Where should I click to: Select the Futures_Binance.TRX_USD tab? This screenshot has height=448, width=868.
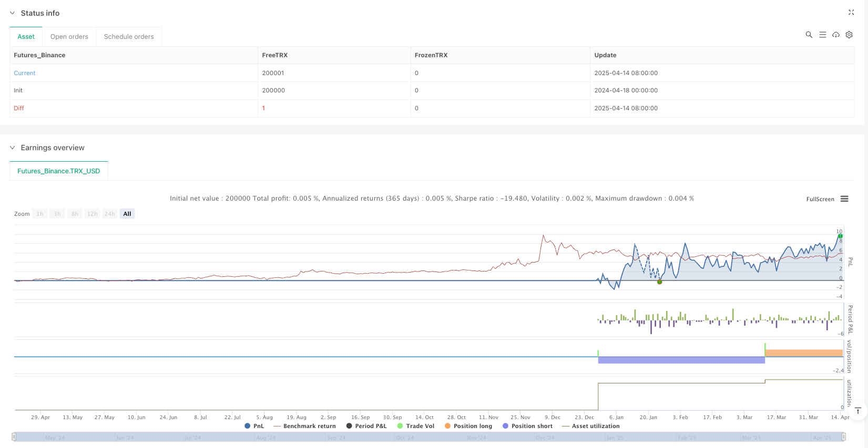(58, 171)
